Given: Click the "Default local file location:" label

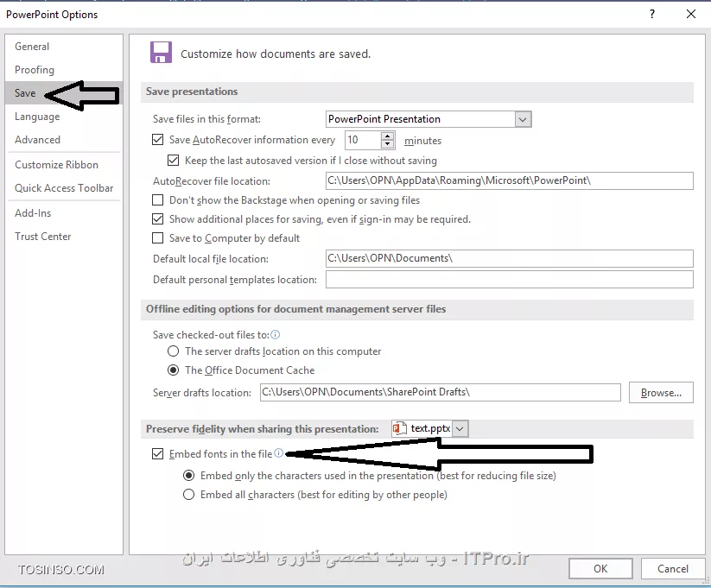Looking at the screenshot, I should (211, 259).
